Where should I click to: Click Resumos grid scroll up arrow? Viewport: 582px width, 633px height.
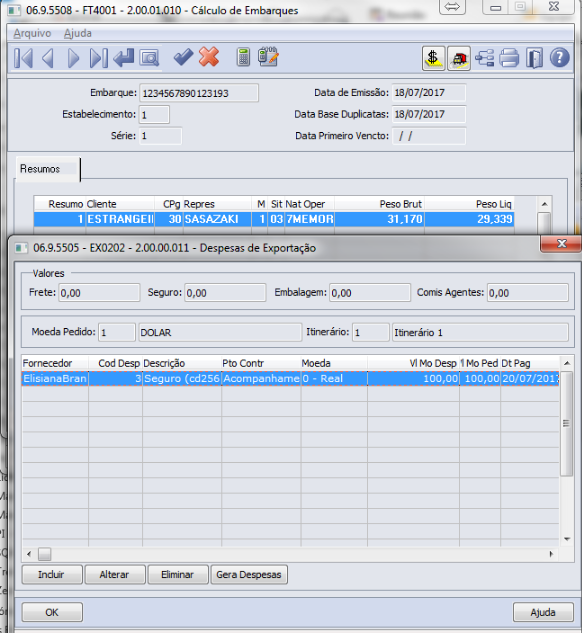click(x=544, y=204)
